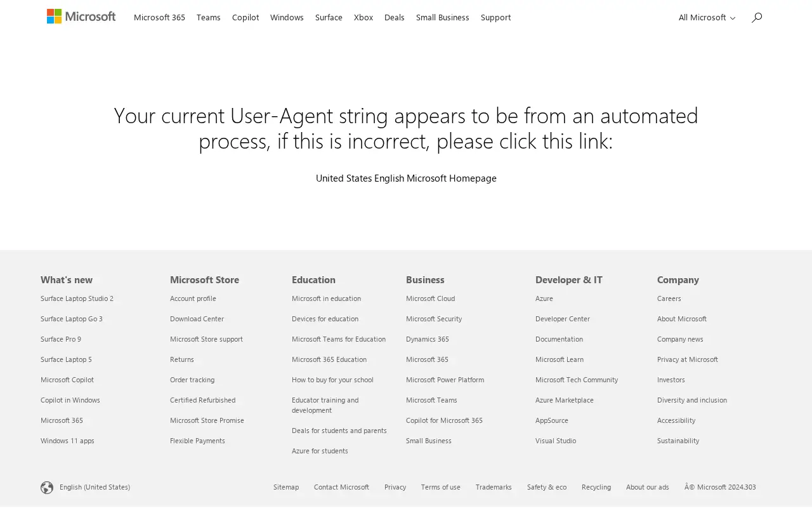Open Small Business in the header
Image resolution: width=812 pixels, height=508 pixels.
pos(443,18)
